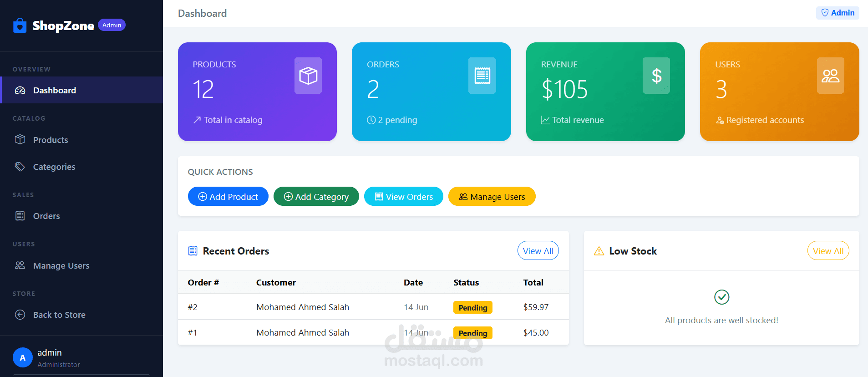Click the Pending status badge for order #1

tap(473, 333)
